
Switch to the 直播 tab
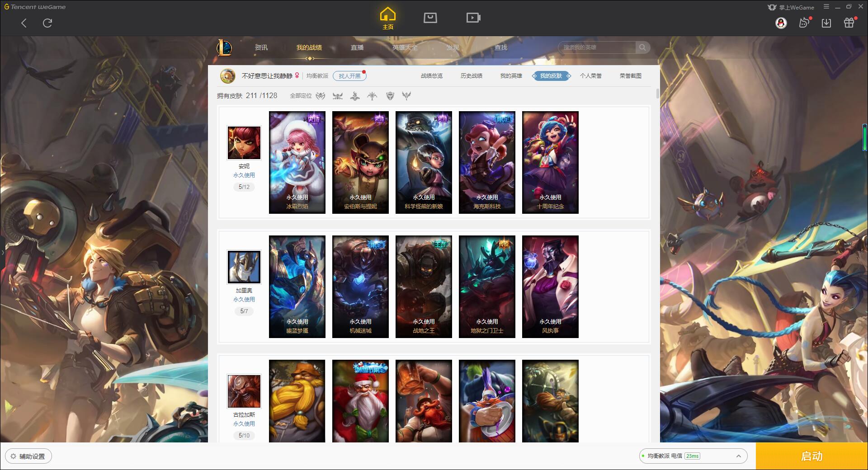pos(357,47)
